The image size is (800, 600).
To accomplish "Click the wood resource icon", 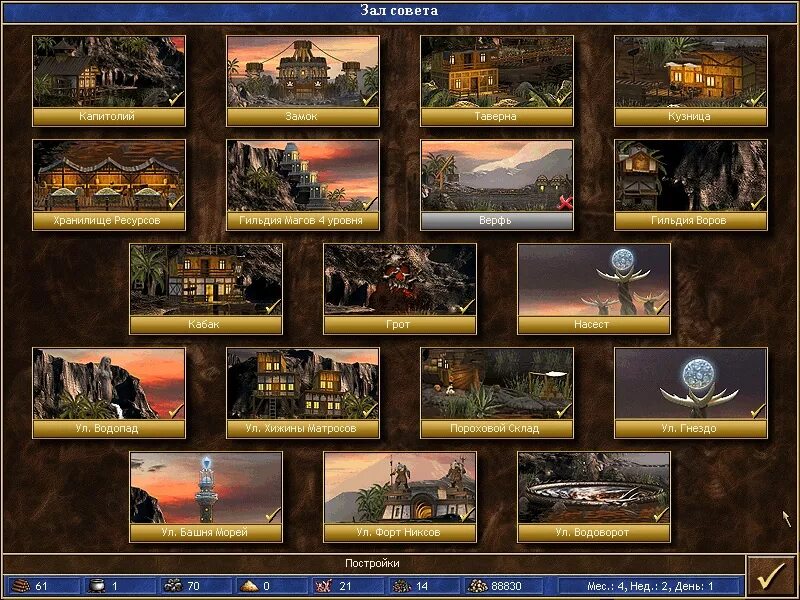I will tap(22, 589).
